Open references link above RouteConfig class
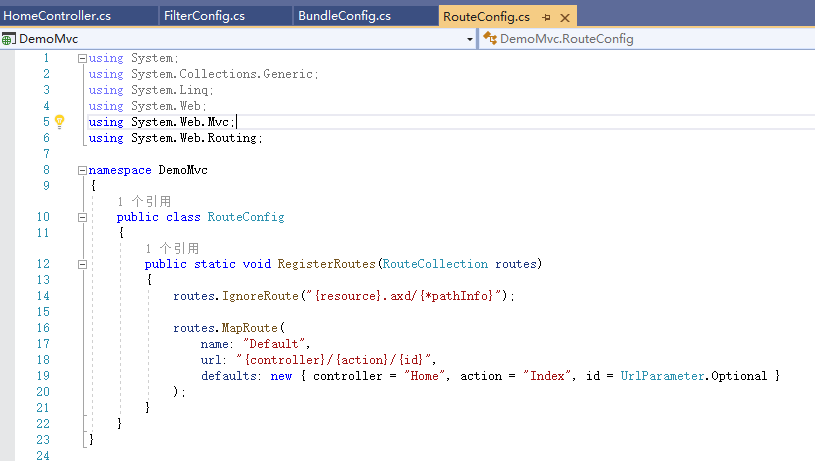 pos(144,202)
